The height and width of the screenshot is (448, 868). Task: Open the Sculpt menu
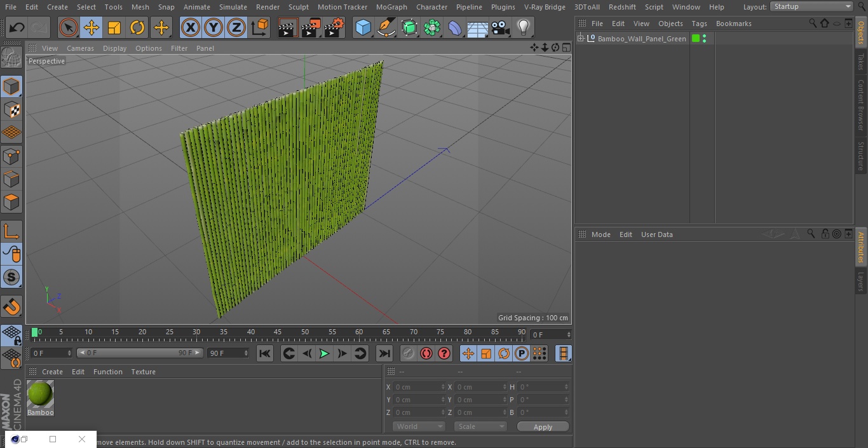[x=298, y=7]
